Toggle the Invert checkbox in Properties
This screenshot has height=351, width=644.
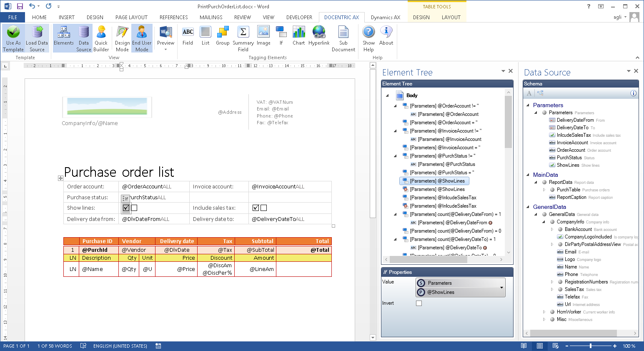pyautogui.click(x=419, y=303)
